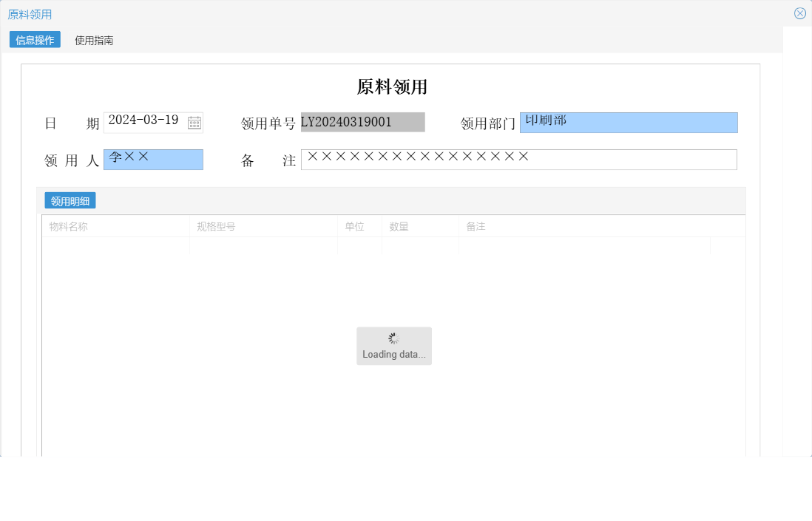This screenshot has width=812, height=521.
Task: Click the 领用明细 section button
Action: click(70, 200)
